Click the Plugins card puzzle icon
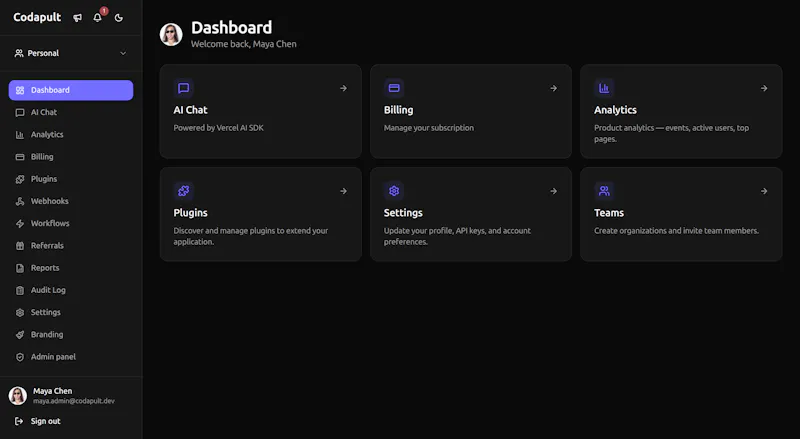This screenshot has height=439, width=800. (x=184, y=191)
